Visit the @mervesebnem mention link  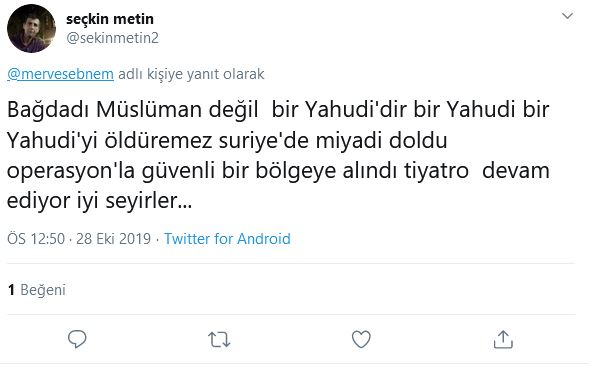(60, 74)
